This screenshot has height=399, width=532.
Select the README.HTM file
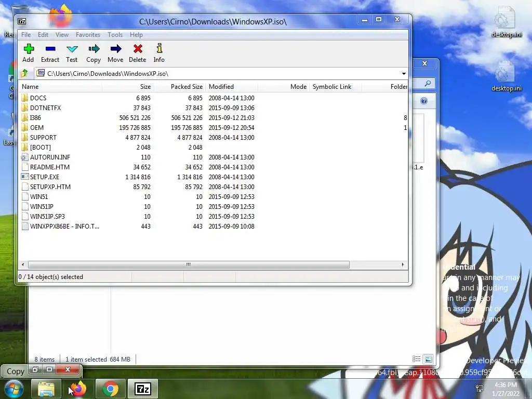(49, 167)
